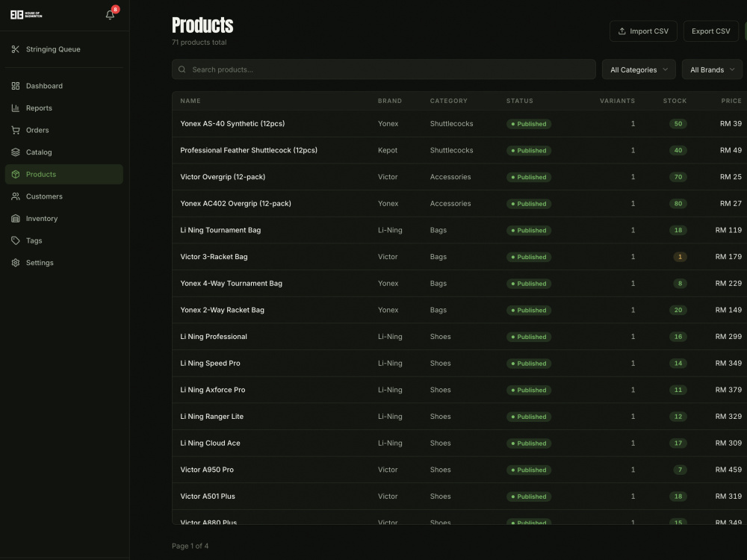Navigate to Orders
747x560 pixels.
63,130
